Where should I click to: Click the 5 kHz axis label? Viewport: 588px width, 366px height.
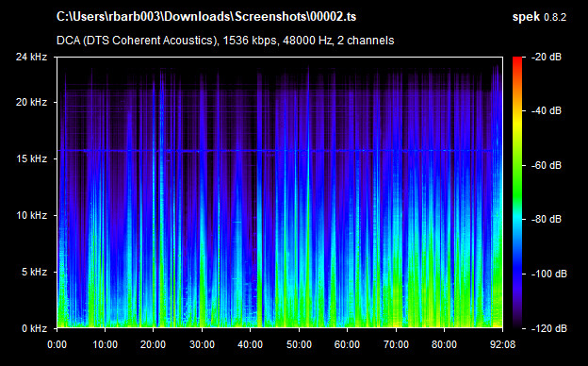click(x=34, y=272)
